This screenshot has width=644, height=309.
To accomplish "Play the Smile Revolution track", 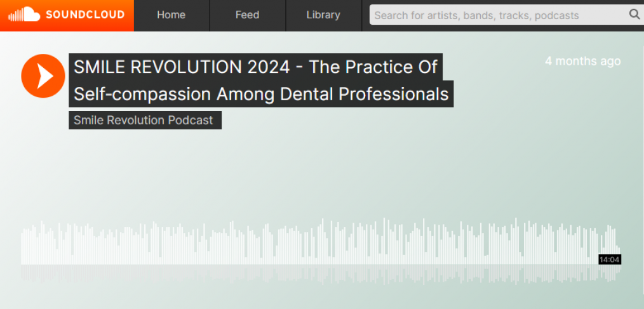I will point(43,76).
